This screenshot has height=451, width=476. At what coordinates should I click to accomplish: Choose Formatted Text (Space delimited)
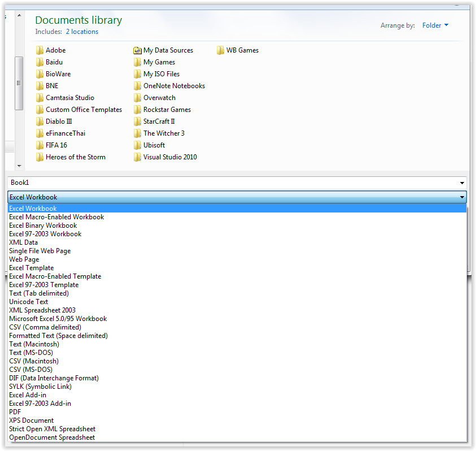237,336
